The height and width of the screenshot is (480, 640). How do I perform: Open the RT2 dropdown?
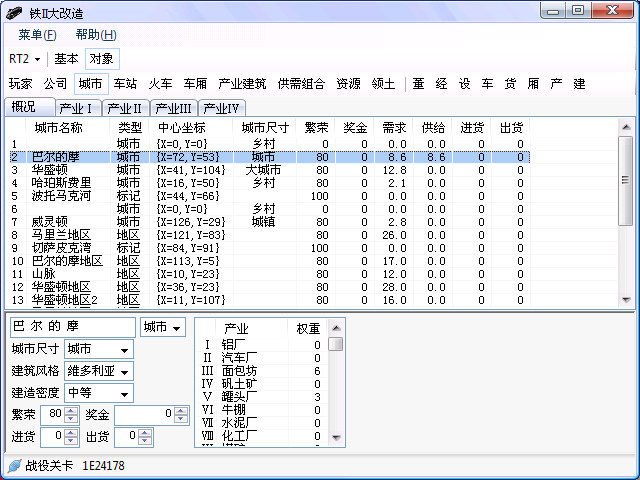coord(24,59)
